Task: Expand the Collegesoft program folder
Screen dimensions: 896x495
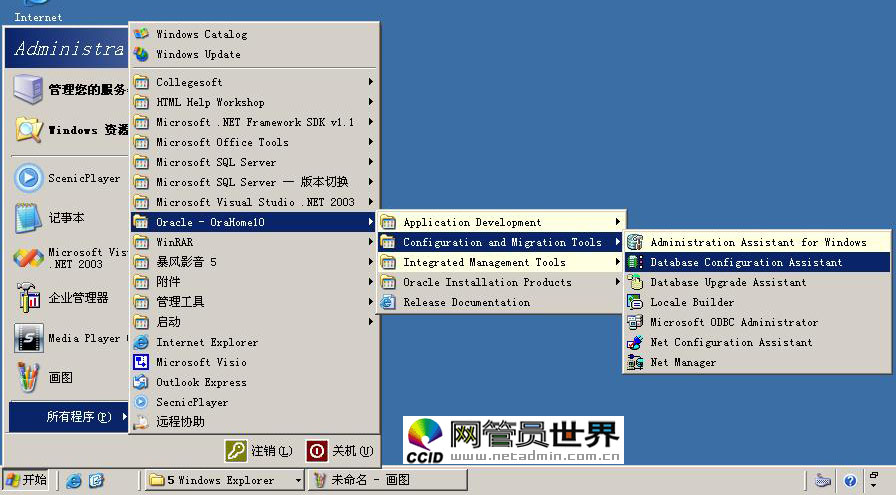Action: pos(255,82)
